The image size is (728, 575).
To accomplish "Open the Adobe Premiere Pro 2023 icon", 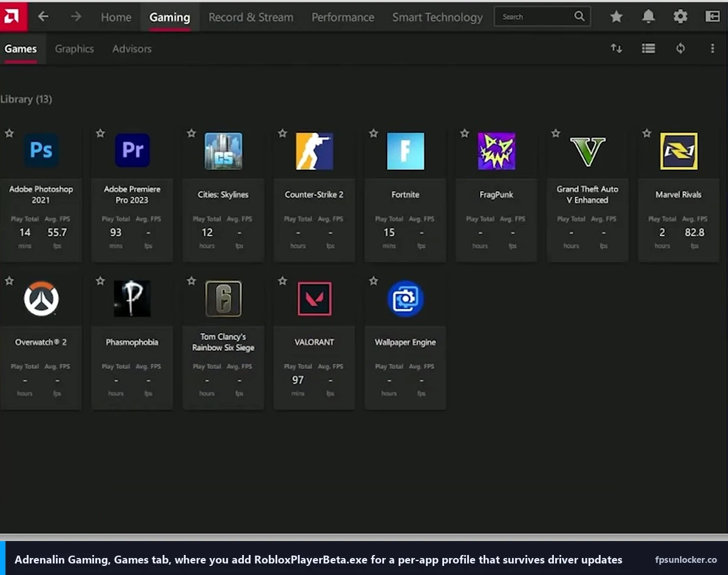I will point(132,150).
